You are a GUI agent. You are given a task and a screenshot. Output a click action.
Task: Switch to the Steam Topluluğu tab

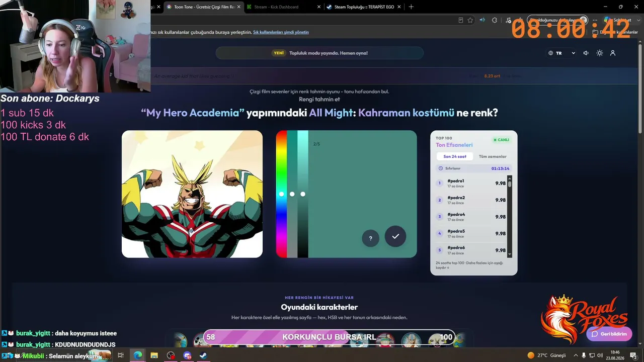(x=363, y=7)
